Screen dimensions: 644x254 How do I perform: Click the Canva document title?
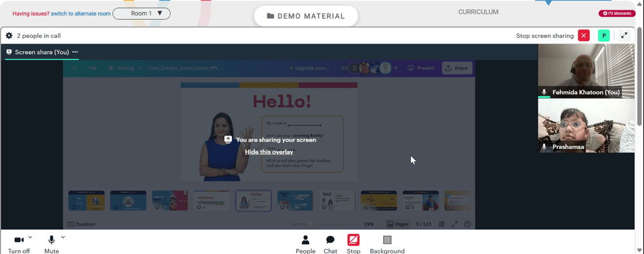185,68
